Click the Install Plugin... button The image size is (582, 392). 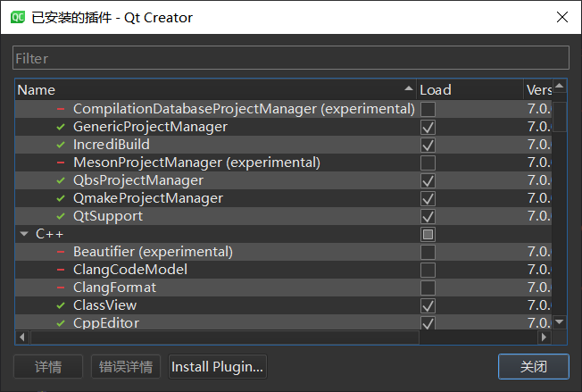(217, 367)
